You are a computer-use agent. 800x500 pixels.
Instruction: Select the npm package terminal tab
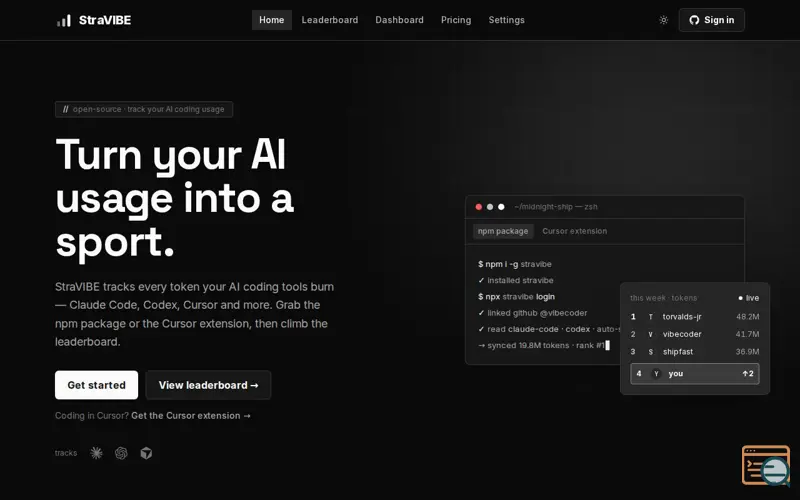(503, 231)
